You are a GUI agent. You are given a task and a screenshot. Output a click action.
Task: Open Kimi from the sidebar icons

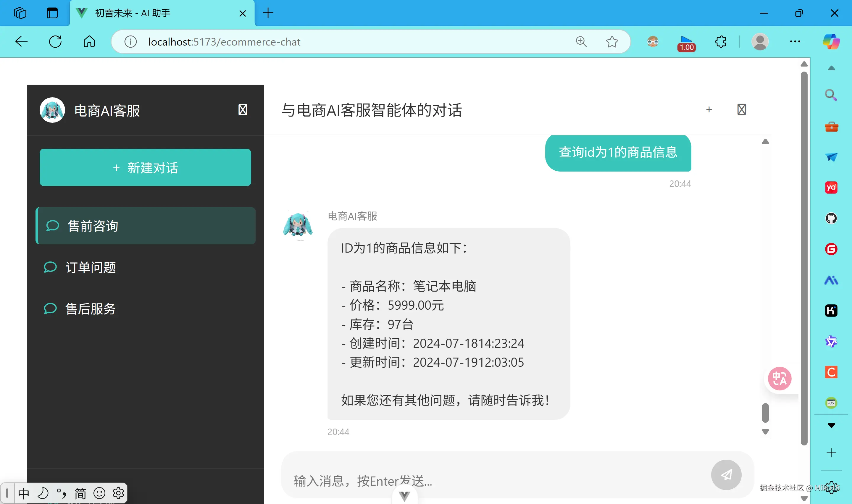pos(831,310)
